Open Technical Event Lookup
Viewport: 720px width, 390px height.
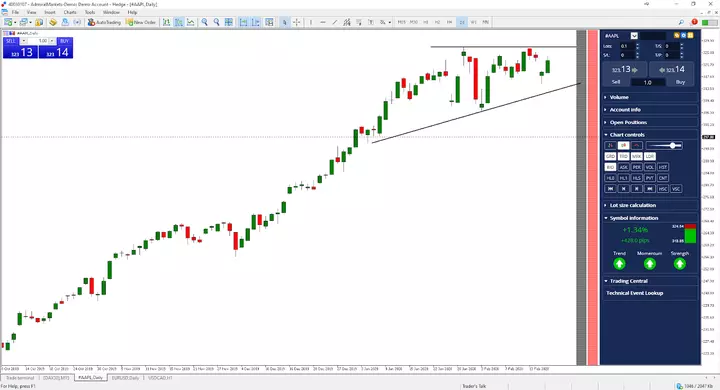[635, 293]
